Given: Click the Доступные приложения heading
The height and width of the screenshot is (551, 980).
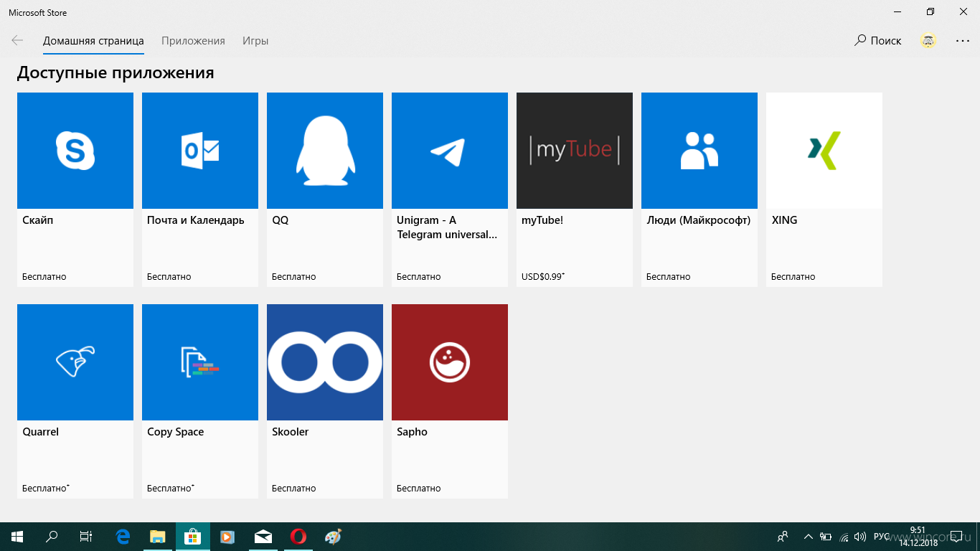Looking at the screenshot, I should [116, 72].
